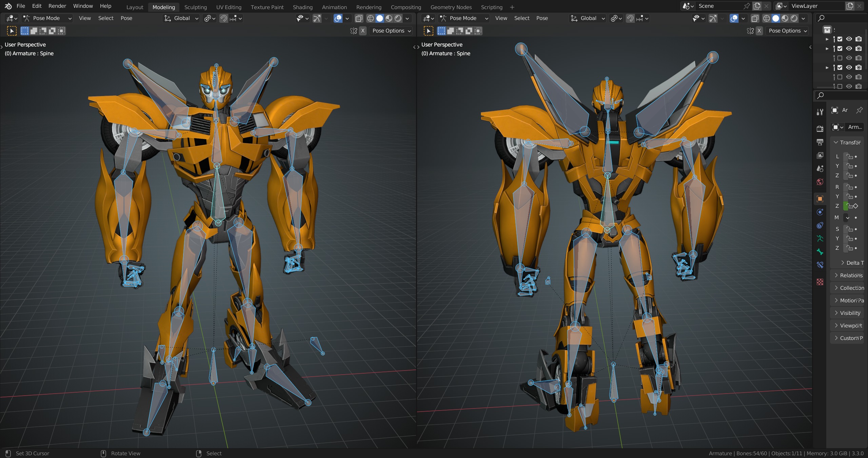Open the World properties tab
This screenshot has height=458, width=868.
coord(820,182)
